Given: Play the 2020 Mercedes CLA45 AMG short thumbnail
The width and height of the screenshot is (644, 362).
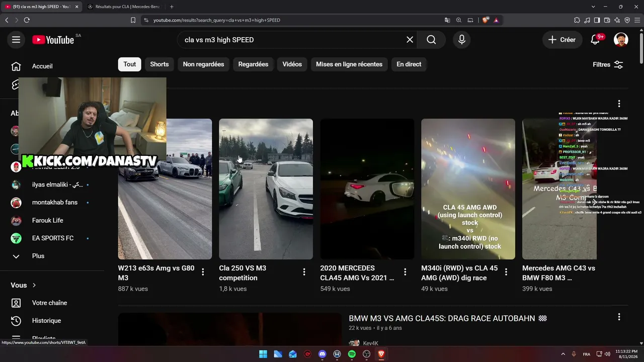Looking at the screenshot, I should [x=367, y=189].
